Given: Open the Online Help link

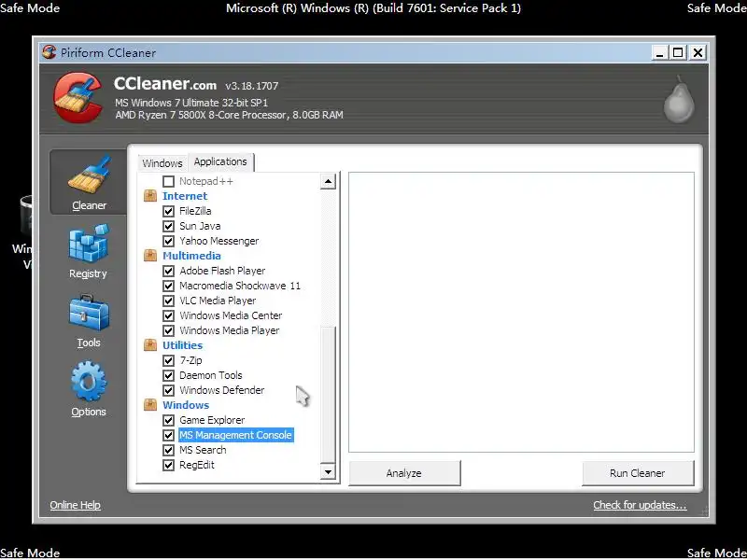Looking at the screenshot, I should pyautogui.click(x=76, y=505).
